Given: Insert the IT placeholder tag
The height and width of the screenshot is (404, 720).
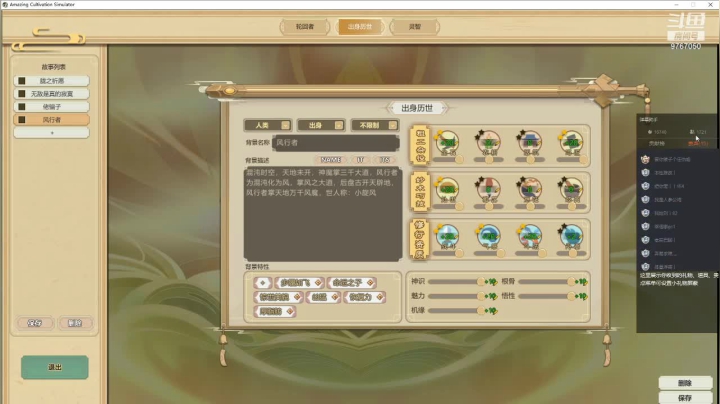Looking at the screenshot, I should click(x=360, y=160).
